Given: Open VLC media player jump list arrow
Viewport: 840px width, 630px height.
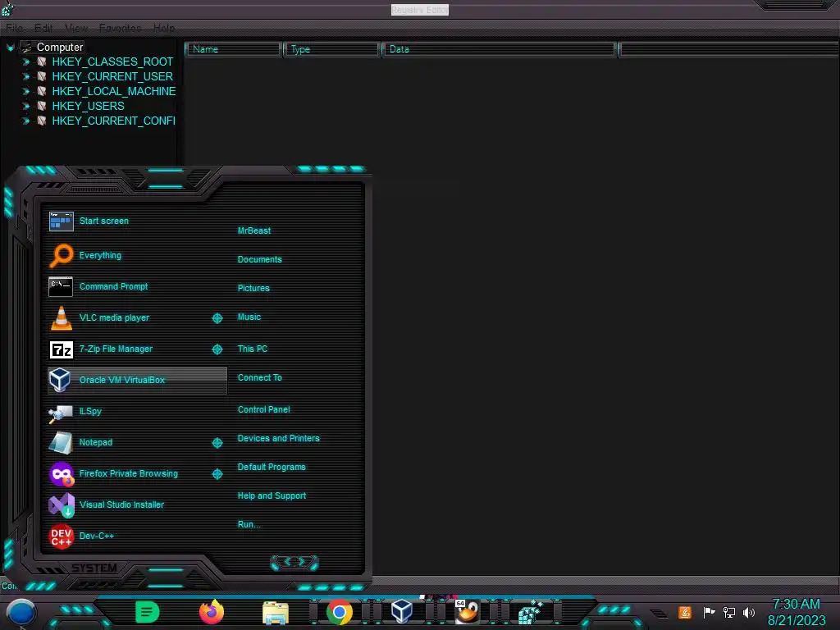Looking at the screenshot, I should [x=217, y=318].
